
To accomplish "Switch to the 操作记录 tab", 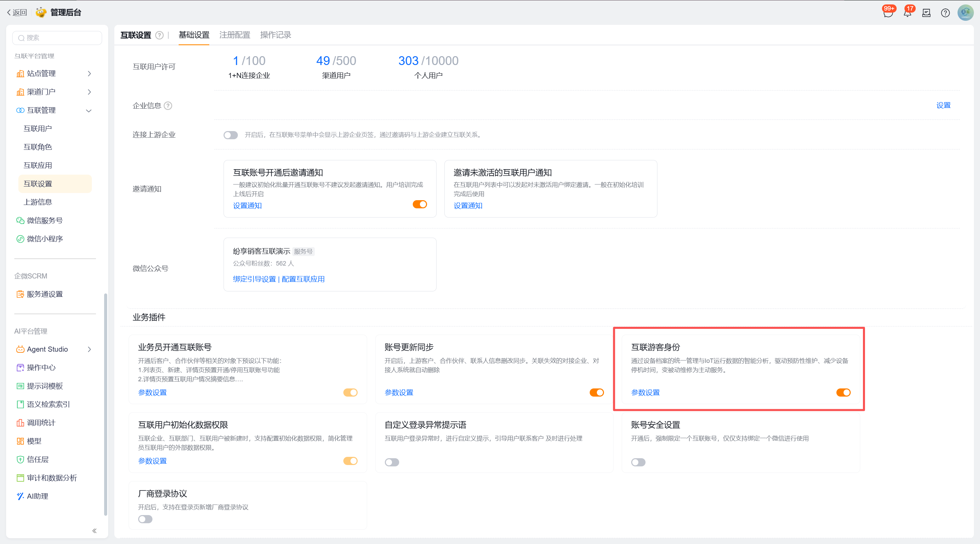I will tap(275, 35).
